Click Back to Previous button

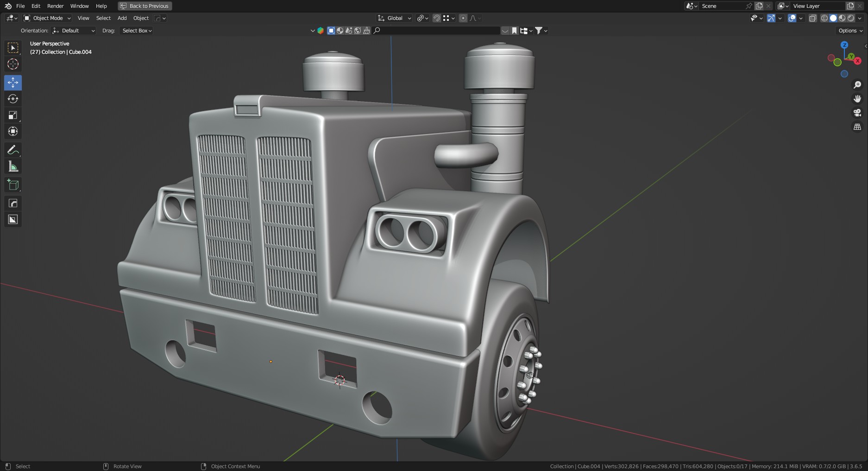(145, 6)
